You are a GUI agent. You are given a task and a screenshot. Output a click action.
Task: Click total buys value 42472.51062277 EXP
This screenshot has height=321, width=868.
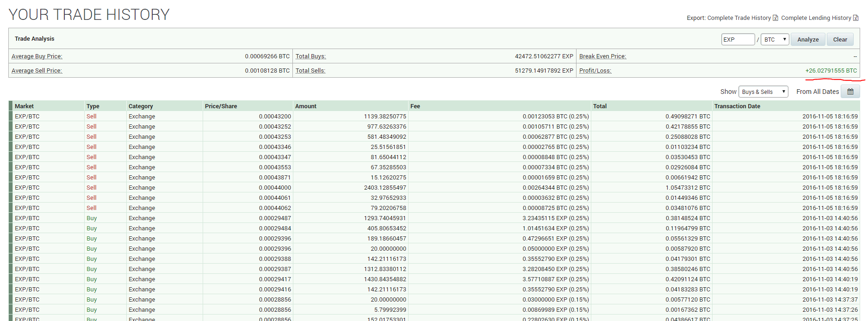pos(544,56)
